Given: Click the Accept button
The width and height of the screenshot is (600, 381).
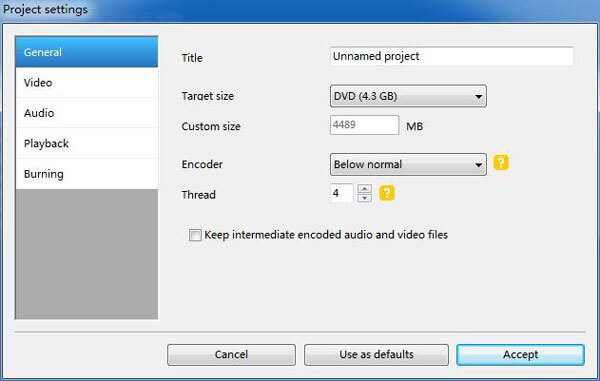Looking at the screenshot, I should pos(520,355).
